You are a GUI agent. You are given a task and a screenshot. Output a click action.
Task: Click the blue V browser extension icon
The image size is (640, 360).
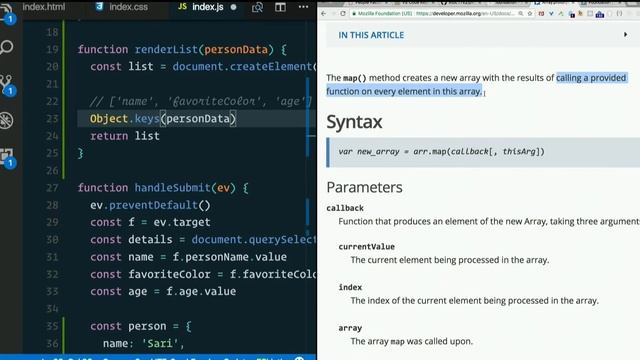pos(551,13)
